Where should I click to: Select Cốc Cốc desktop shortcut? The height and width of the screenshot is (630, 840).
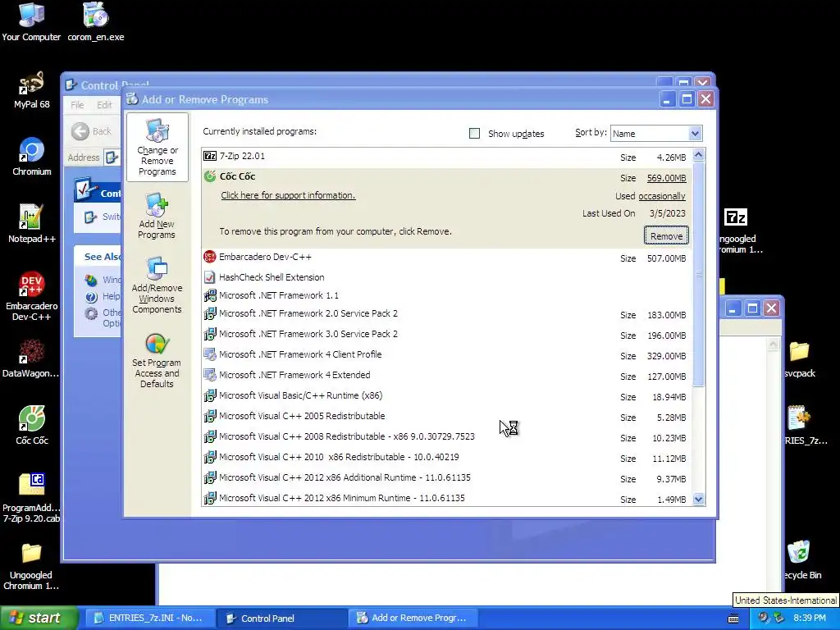coord(32,426)
